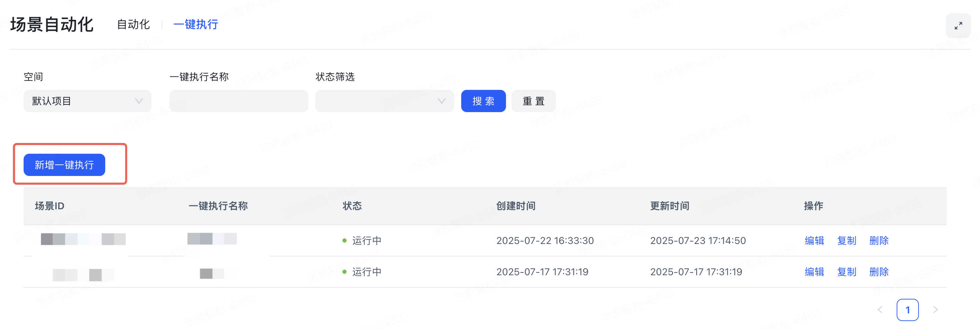
Task: Click the 场景自动化 page title
Action: pyautogui.click(x=52, y=24)
